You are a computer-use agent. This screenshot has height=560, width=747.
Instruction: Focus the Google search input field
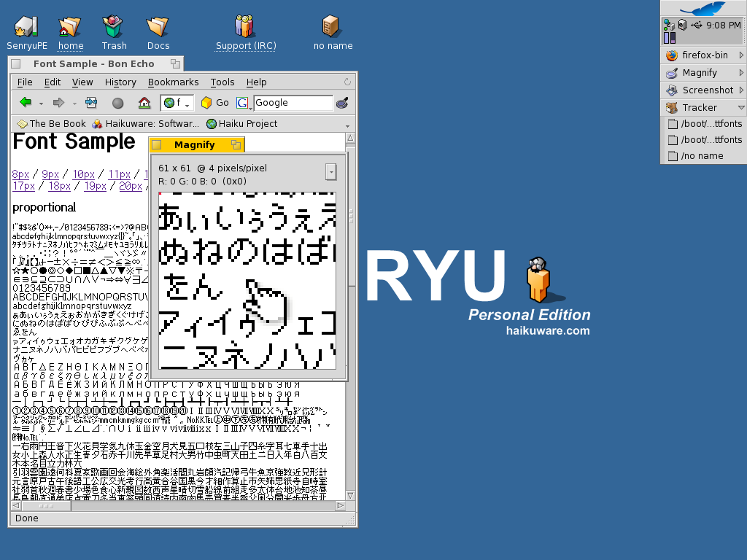(x=292, y=103)
